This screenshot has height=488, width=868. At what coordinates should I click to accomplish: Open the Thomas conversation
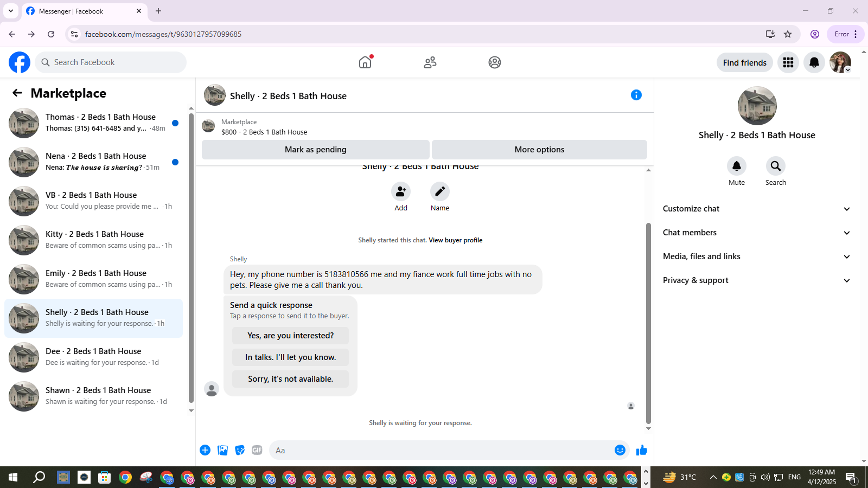[94, 123]
